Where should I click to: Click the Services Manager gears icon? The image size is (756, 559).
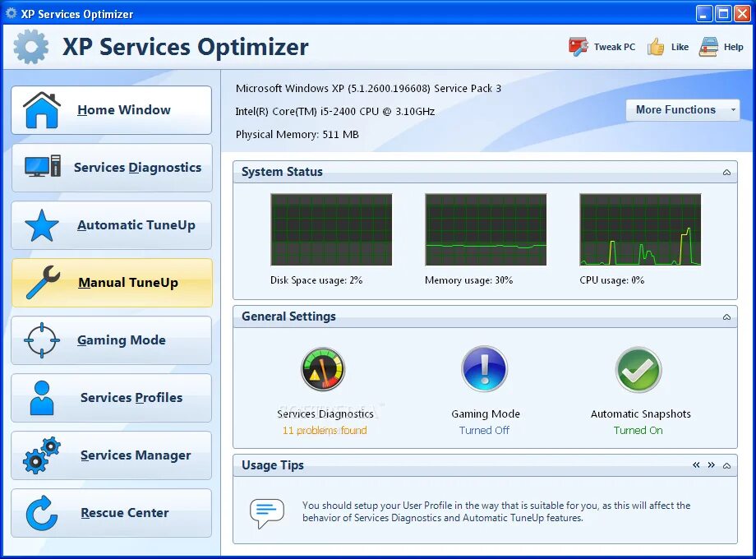tap(42, 455)
